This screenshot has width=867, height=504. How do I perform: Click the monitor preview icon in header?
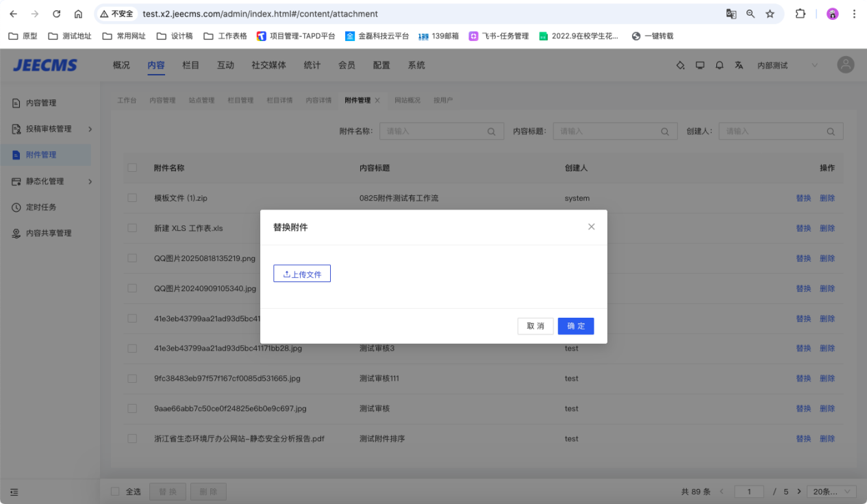point(700,65)
